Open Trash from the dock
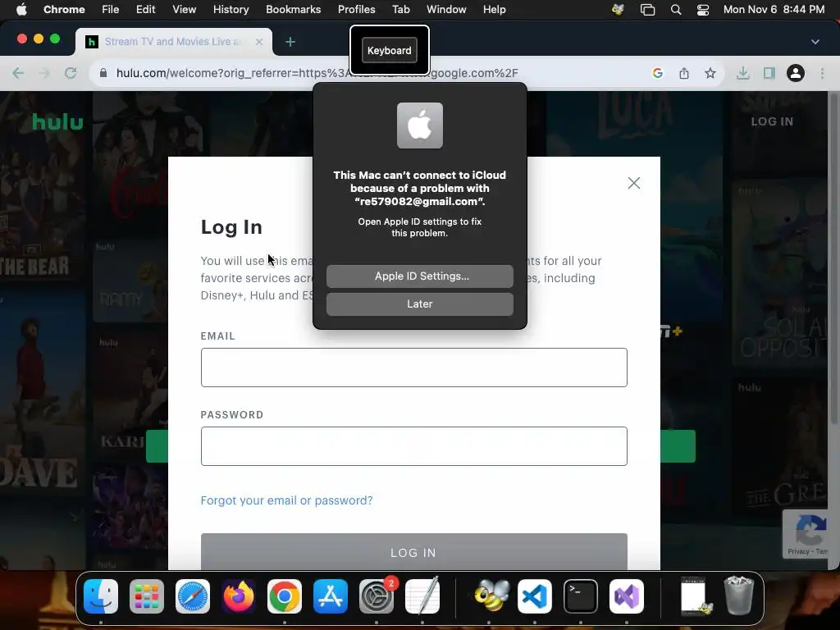Screen dimensions: 840x630 (739, 596)
